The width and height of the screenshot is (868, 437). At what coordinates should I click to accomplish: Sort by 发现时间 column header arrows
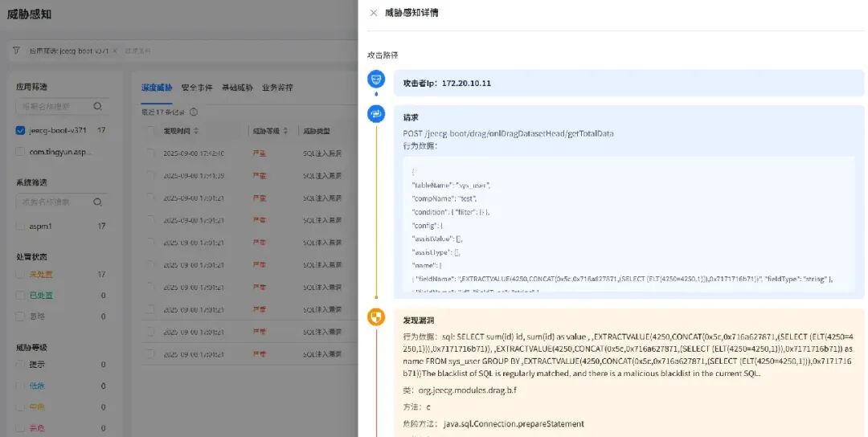point(196,131)
